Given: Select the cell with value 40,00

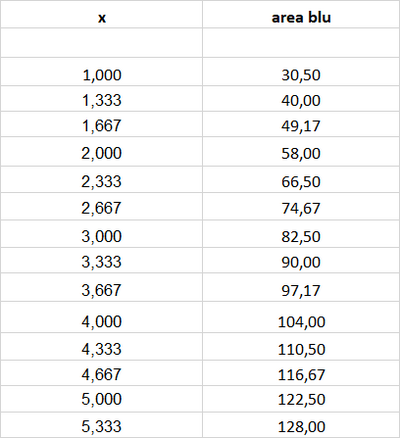Looking at the screenshot, I should click(301, 99).
